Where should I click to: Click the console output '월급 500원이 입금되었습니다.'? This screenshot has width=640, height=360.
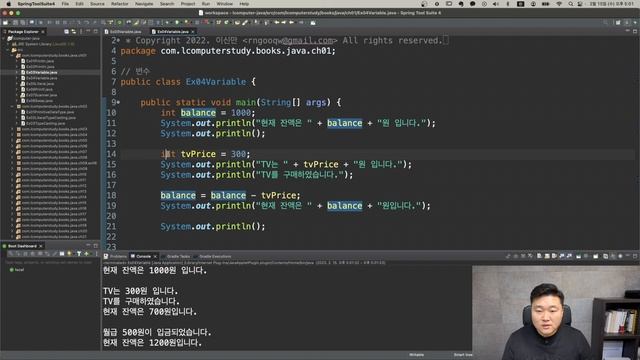(157, 332)
